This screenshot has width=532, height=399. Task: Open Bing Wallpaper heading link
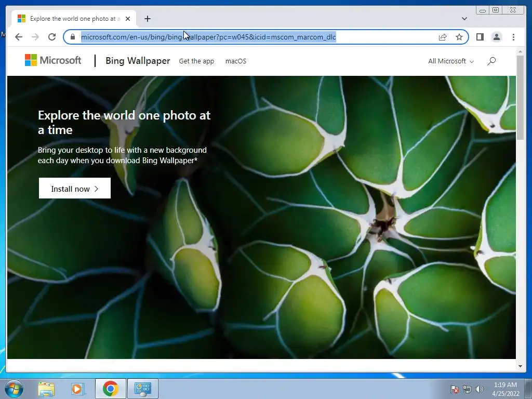pos(138,61)
